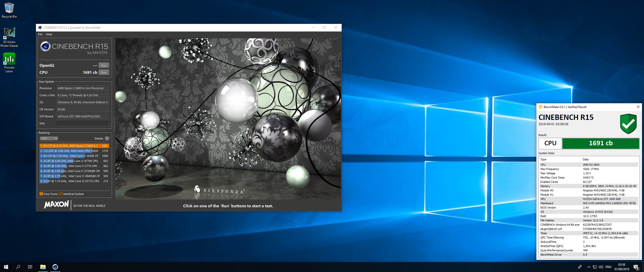Select the GPU NVIDIA GeForce GTX 1060 row
The height and width of the screenshot is (272, 644).
(588, 199)
